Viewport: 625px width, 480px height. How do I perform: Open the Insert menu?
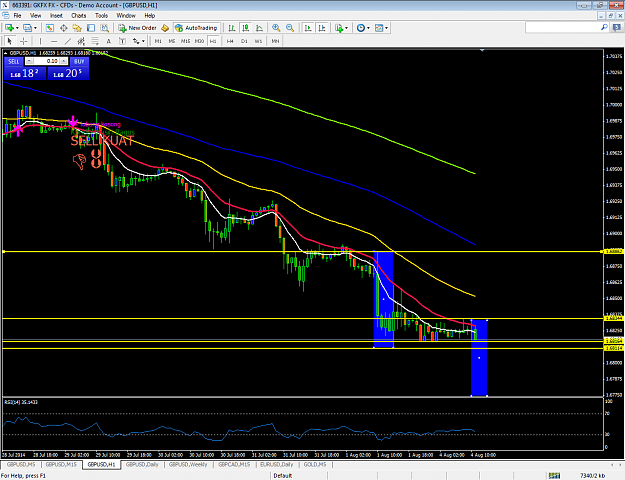[56, 16]
